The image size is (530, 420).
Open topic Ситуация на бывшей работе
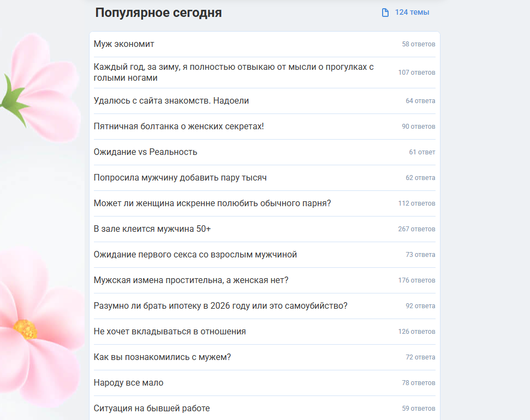[x=152, y=409]
